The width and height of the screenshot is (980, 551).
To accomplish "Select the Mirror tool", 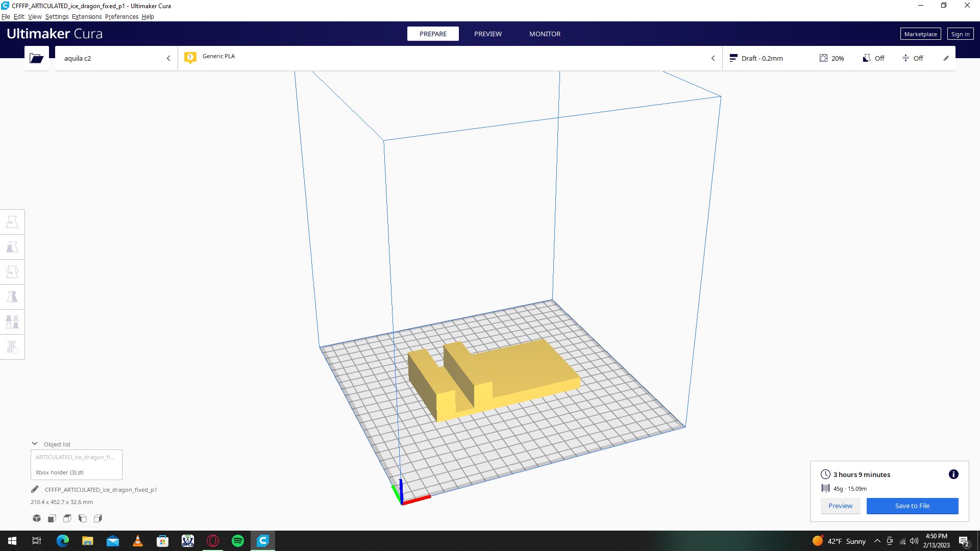I will pos(12,296).
